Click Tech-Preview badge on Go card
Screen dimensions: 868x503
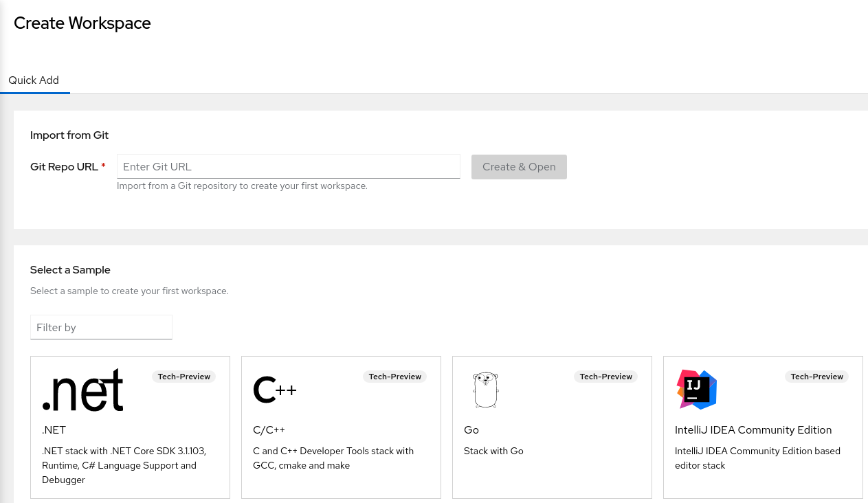tap(606, 377)
